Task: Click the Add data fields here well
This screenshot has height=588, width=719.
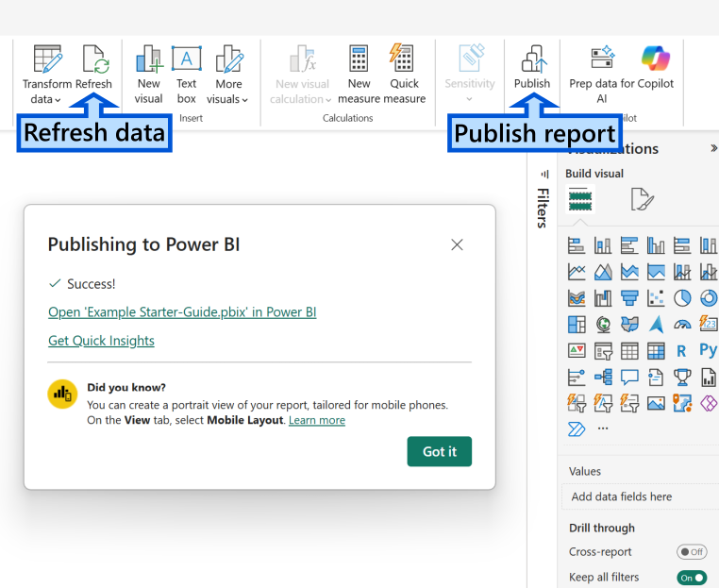Action: [x=640, y=496]
